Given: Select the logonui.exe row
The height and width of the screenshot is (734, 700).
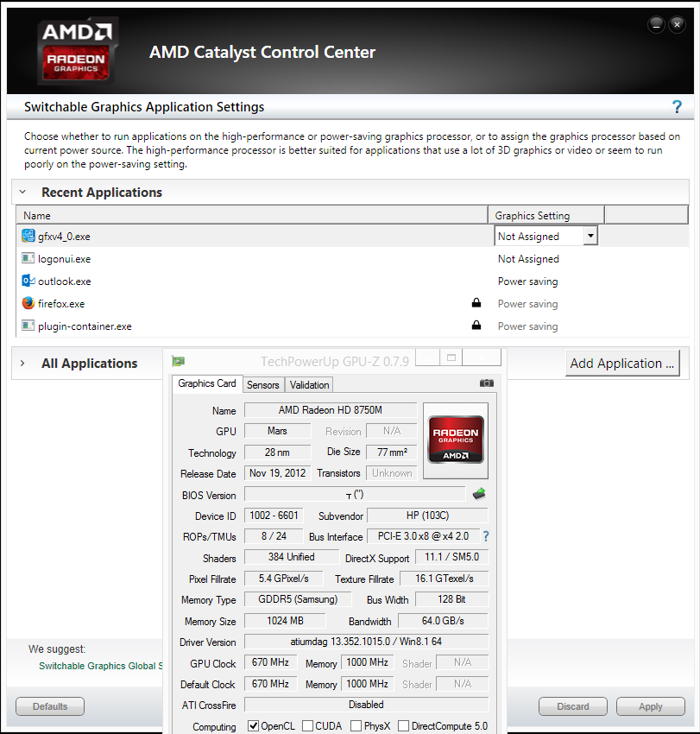Looking at the screenshot, I should coord(353,258).
